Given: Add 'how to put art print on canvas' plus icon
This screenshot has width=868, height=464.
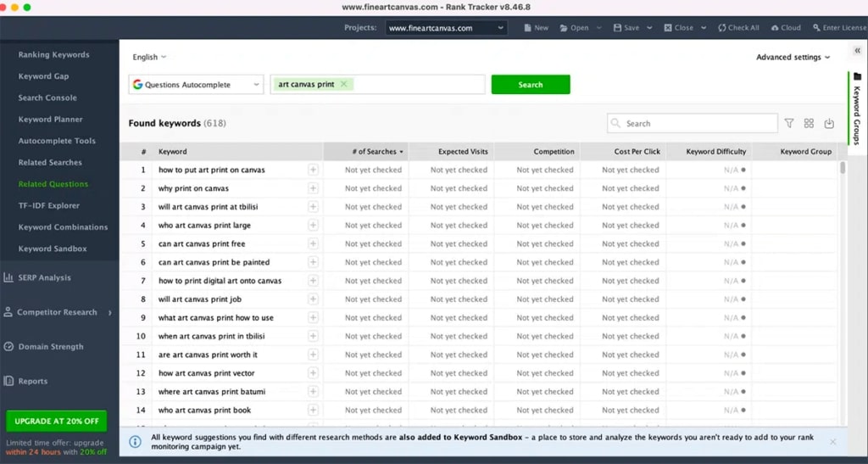Looking at the screenshot, I should coord(313,170).
